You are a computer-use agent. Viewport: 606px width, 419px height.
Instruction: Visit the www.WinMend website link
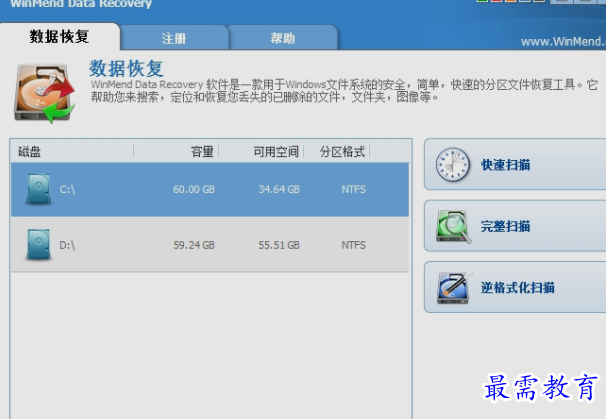pyautogui.click(x=563, y=41)
